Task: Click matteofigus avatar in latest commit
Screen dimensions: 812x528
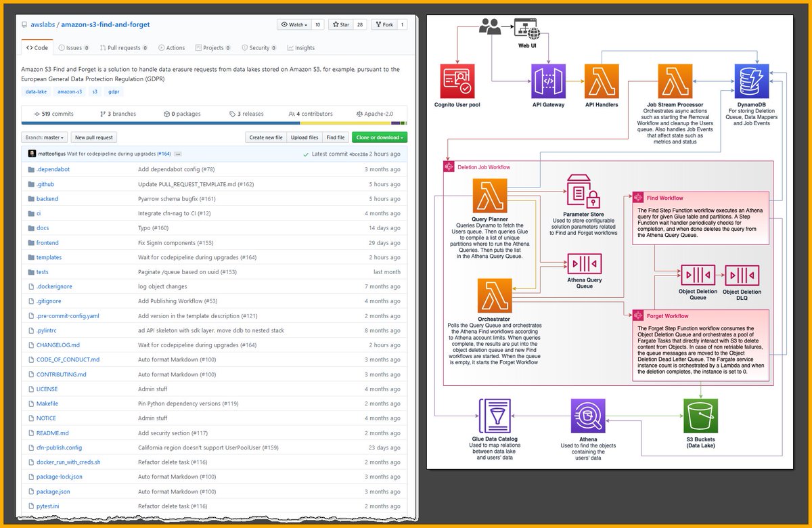Action: [x=32, y=154]
